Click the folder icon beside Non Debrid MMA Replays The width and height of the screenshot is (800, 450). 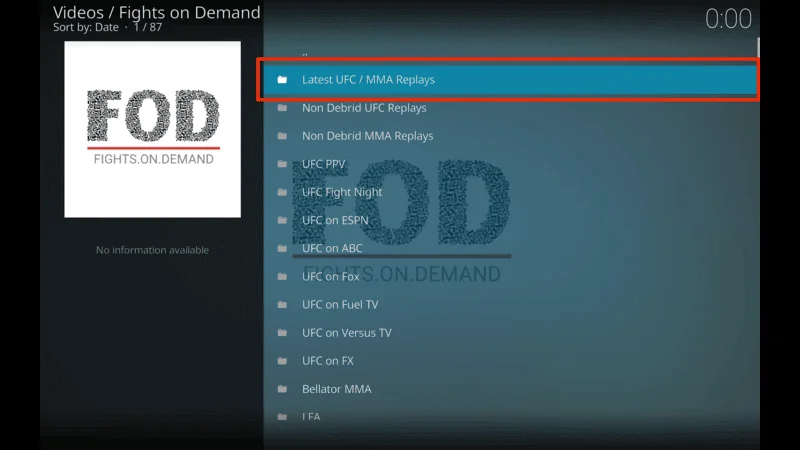[282, 136]
